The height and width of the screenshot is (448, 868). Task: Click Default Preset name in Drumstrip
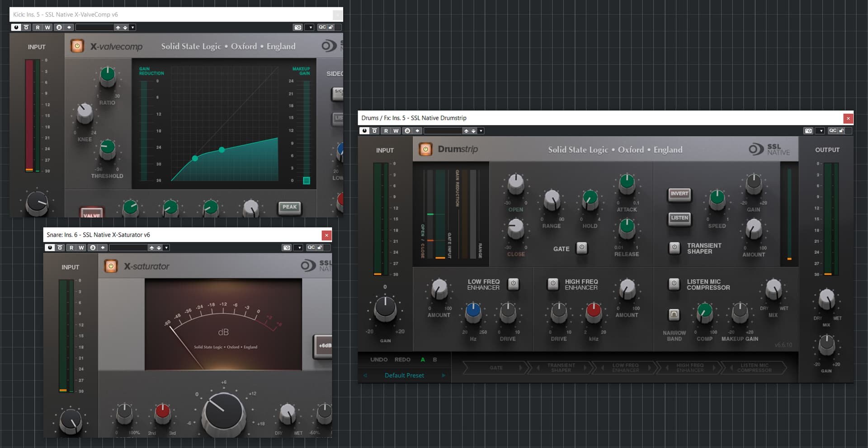click(404, 375)
